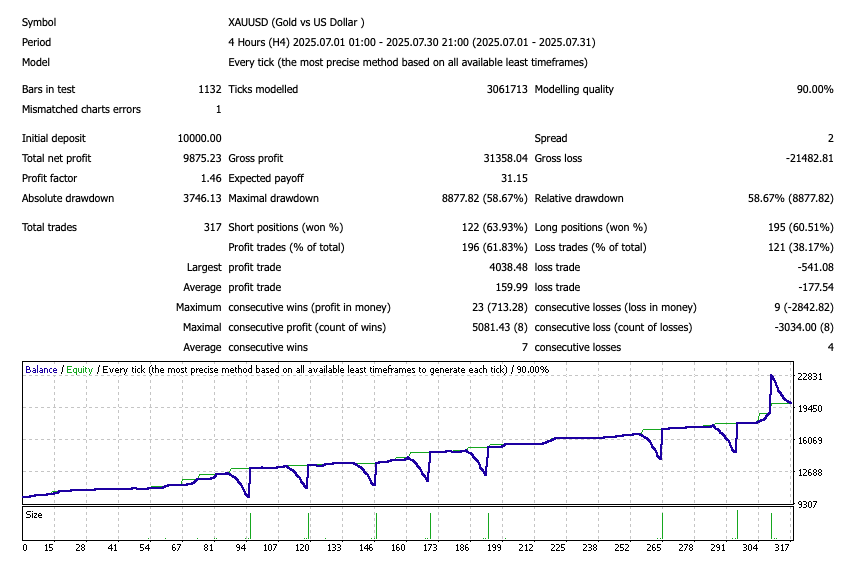Click the Size label in the lower panel
This screenshot has width=856, height=561.
coord(34,515)
